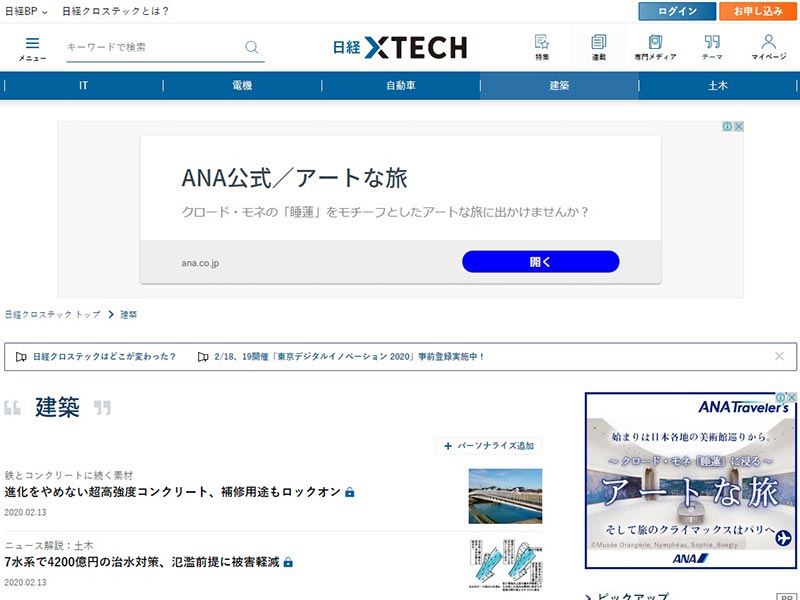The height and width of the screenshot is (600, 800).
Task: Click the 日経 xTECH logo
Action: click(x=399, y=47)
